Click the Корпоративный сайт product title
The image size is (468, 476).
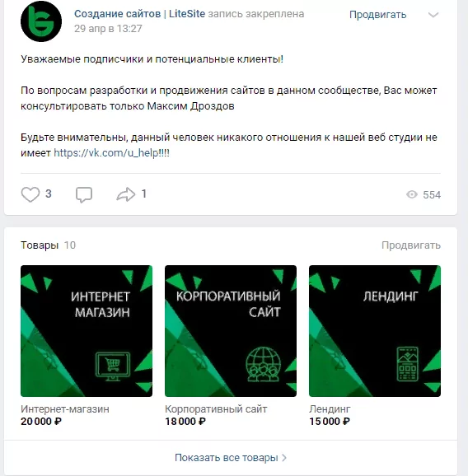216,409
